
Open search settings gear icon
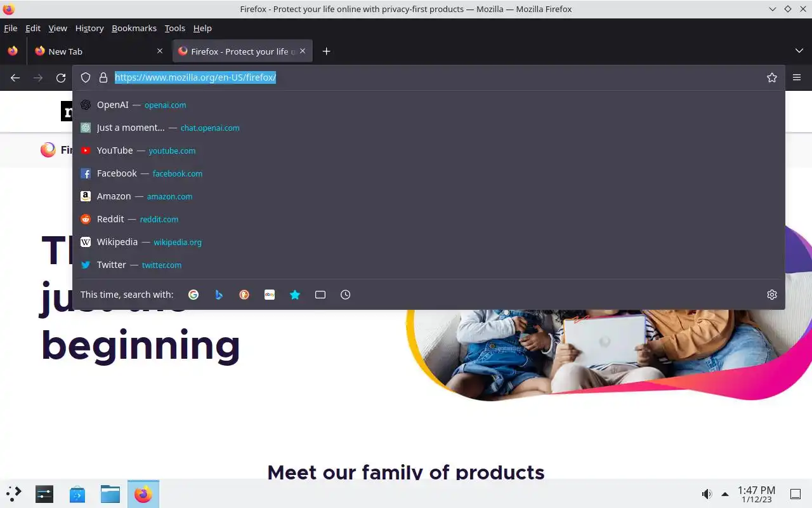772,295
